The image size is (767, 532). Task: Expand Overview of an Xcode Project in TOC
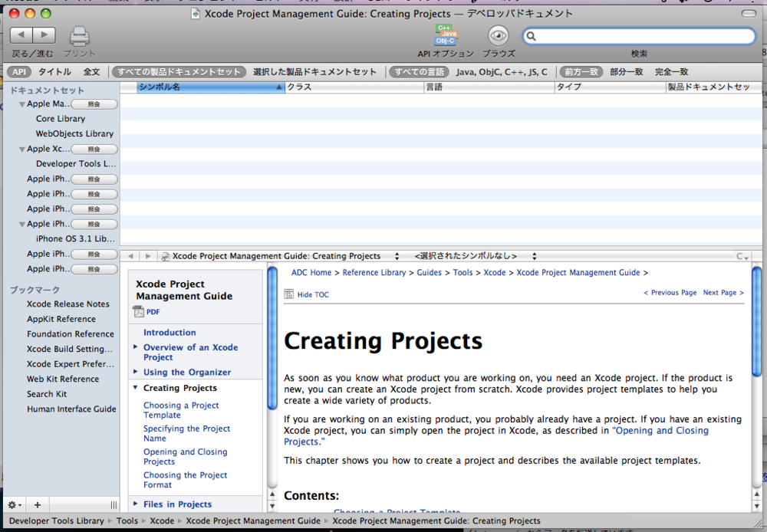(x=136, y=347)
